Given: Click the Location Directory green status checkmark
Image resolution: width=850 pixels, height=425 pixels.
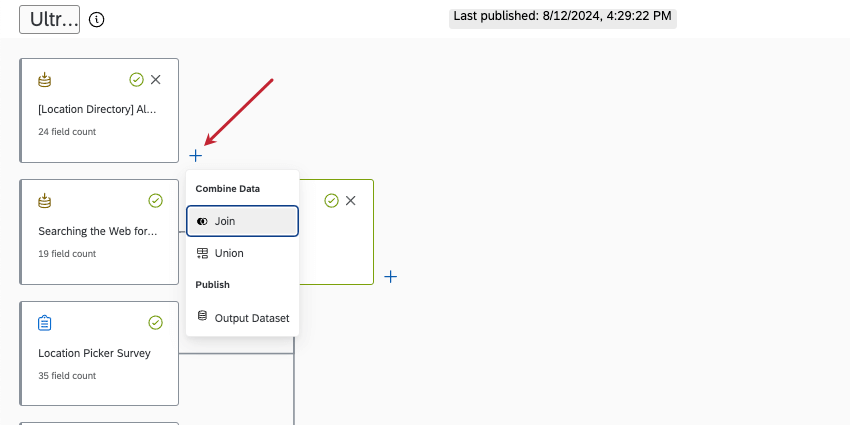Looking at the screenshot, I should [136, 80].
